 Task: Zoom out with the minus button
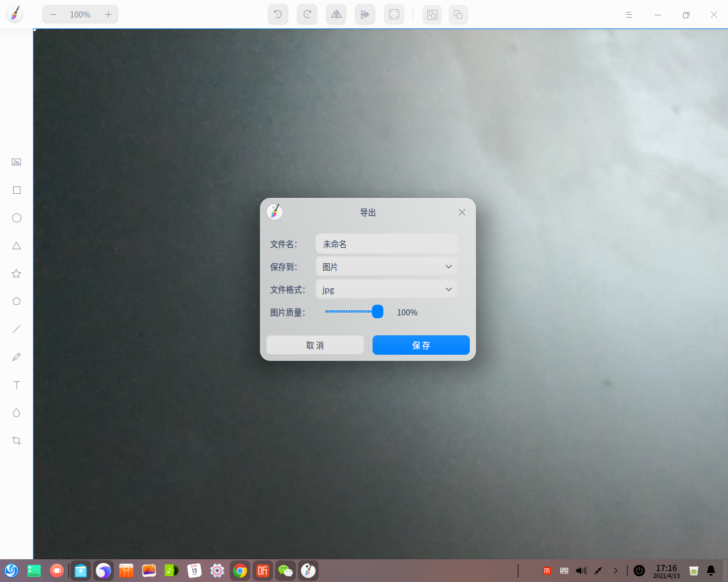(53, 14)
